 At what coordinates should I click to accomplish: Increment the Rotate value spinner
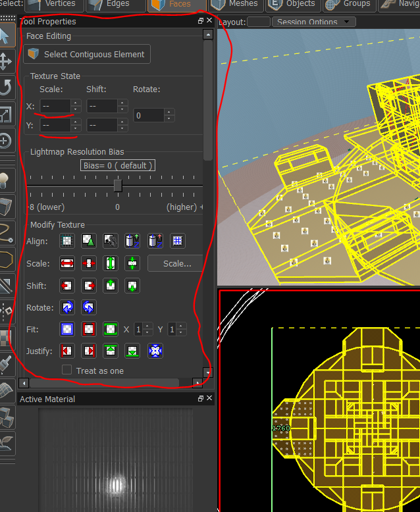tap(169, 112)
